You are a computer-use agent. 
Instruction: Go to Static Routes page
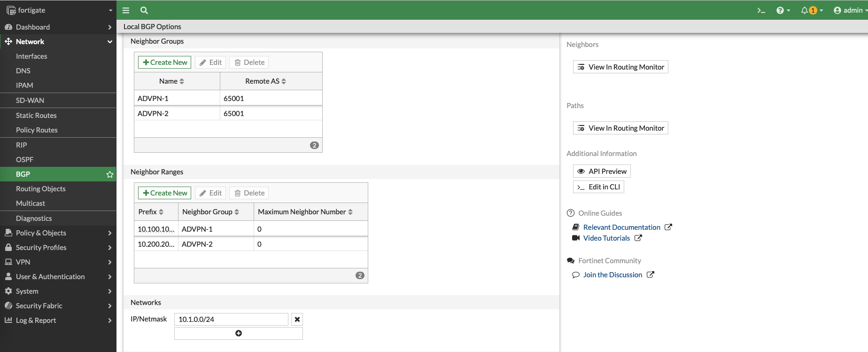point(36,116)
